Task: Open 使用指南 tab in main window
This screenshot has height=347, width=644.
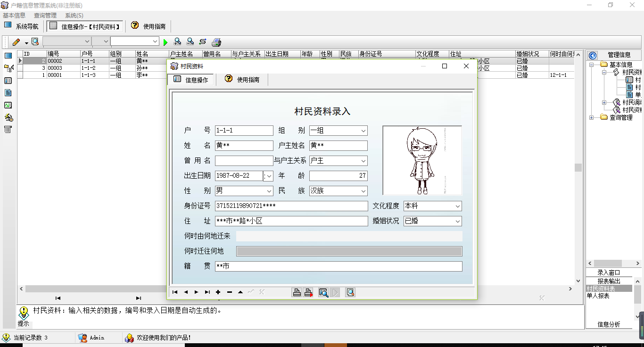Action: click(x=149, y=26)
